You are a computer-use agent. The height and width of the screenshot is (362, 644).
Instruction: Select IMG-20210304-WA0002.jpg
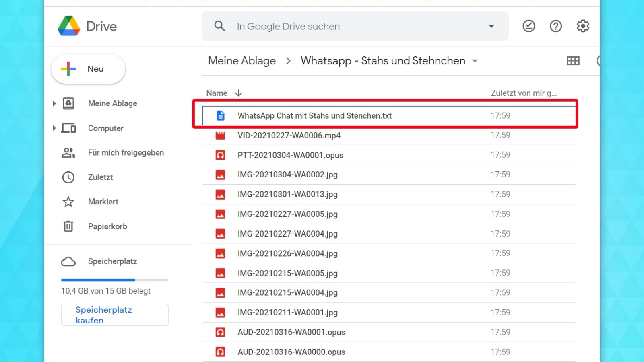point(389,175)
